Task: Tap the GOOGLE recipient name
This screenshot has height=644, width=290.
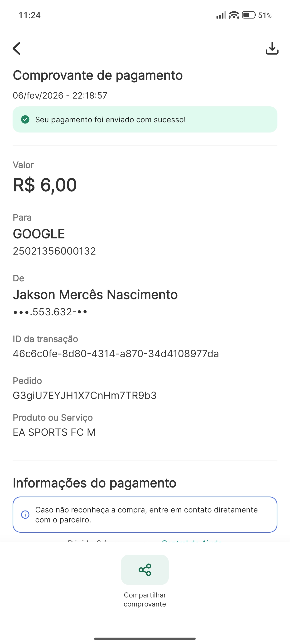Action: point(39,234)
